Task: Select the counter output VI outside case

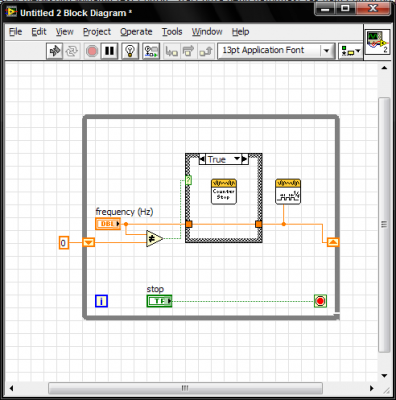Action: tap(288, 191)
